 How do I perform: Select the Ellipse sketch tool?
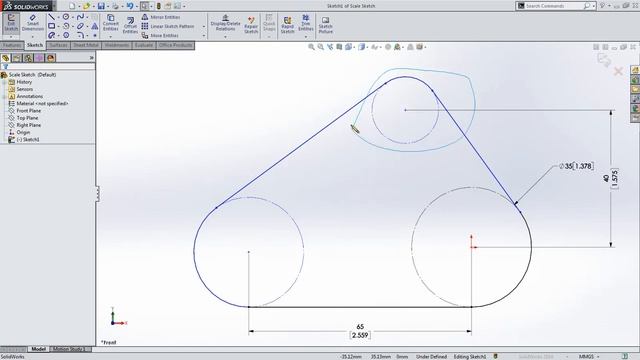[80, 26]
